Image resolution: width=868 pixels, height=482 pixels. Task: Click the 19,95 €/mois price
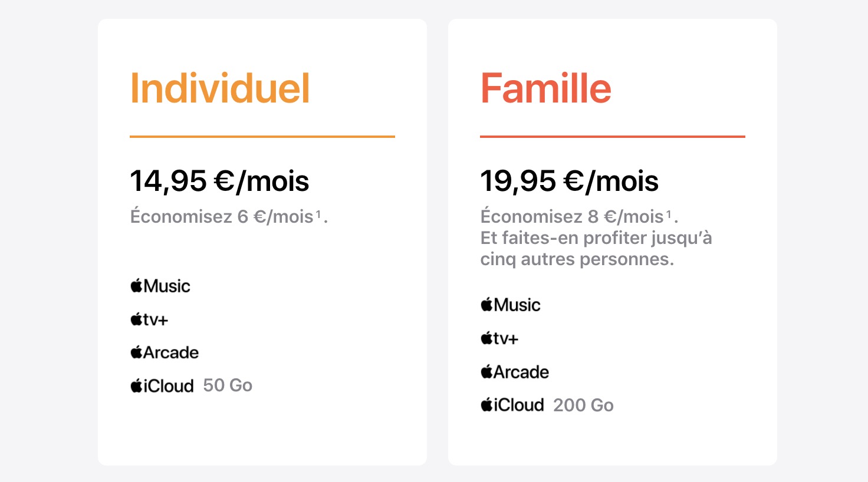[569, 181]
